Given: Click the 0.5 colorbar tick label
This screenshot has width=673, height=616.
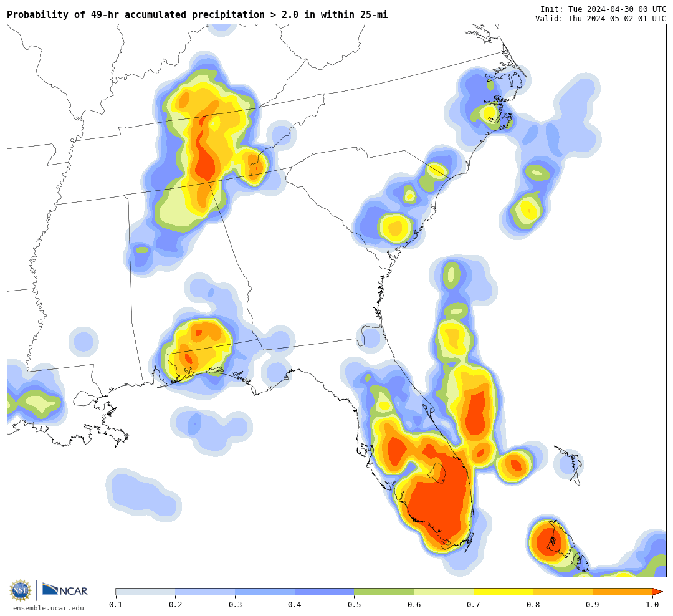Looking at the screenshot, I should 354,604.
